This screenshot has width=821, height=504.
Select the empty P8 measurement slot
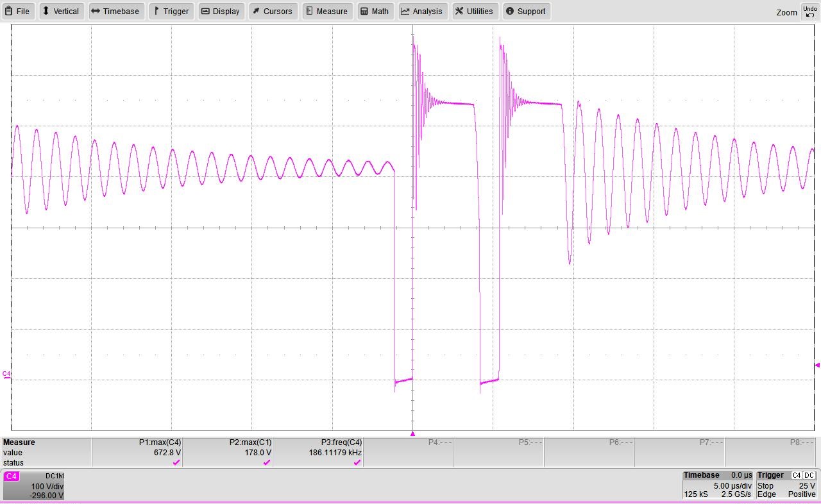tap(772, 452)
